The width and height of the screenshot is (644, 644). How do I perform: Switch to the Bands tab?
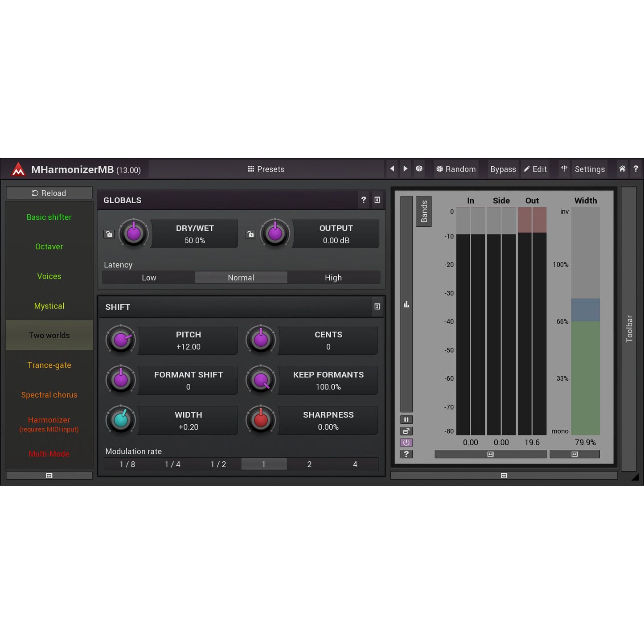point(423,210)
